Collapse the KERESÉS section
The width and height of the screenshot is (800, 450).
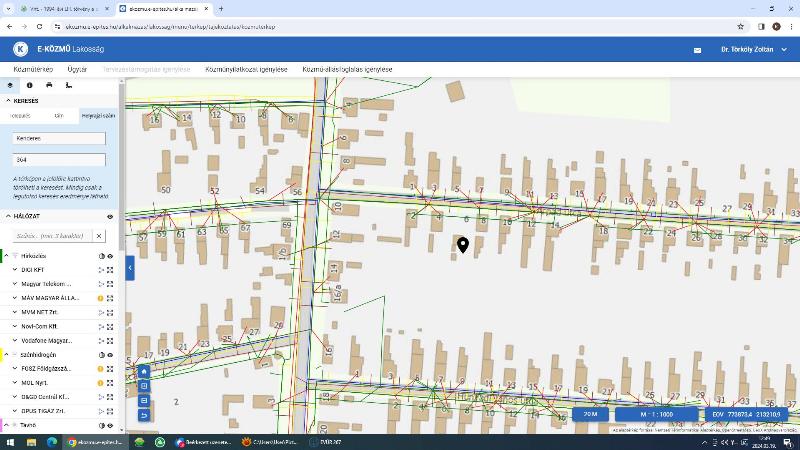7,100
